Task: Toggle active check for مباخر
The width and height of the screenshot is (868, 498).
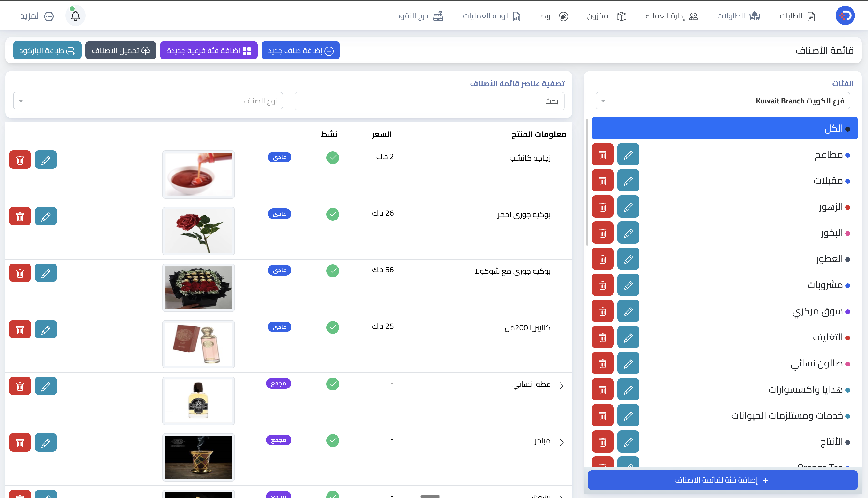Action: 332,440
